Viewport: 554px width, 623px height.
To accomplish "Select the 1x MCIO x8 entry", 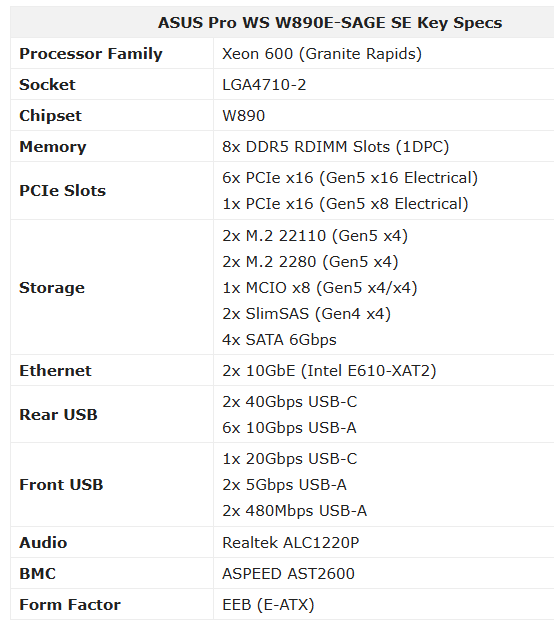I will coord(320,288).
